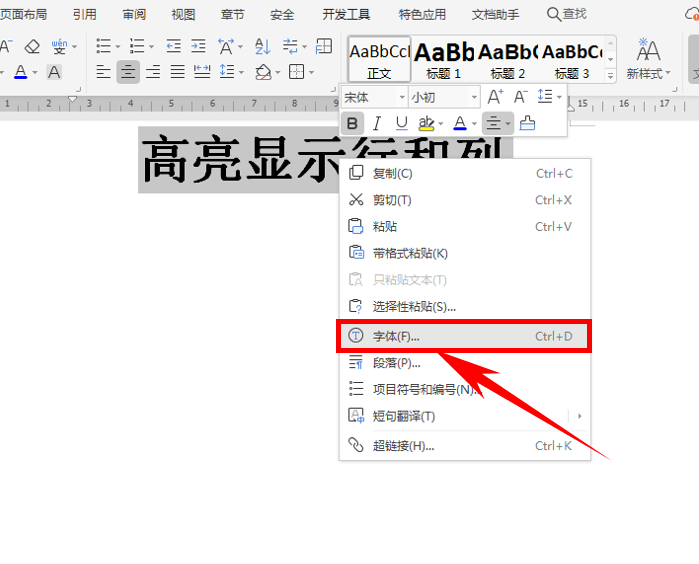Expand the borders dropdown arrow
This screenshot has width=699, height=564.
click(311, 72)
